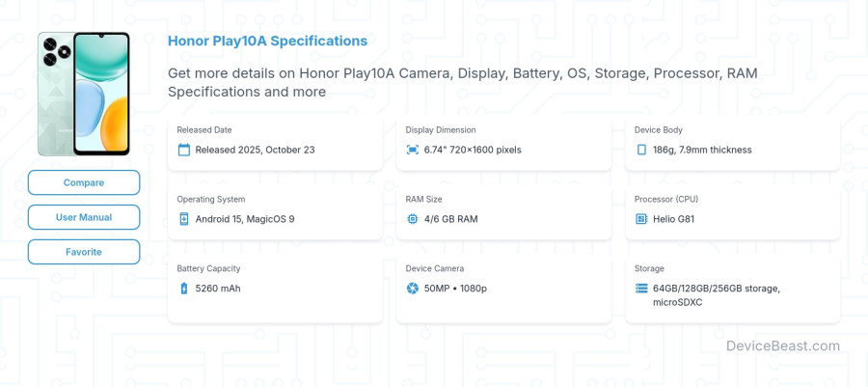Select text '5260 mAh'
Viewport: 868px width, 387px height.
218,289
